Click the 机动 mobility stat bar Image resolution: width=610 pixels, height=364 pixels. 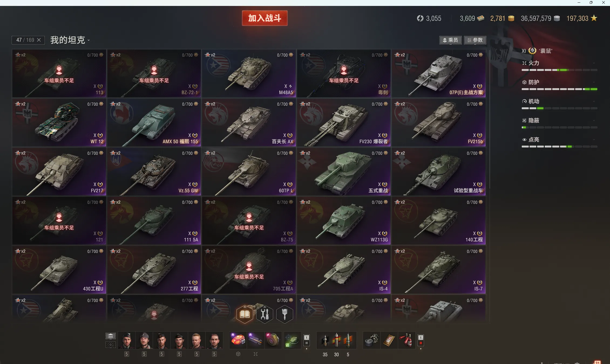[x=559, y=108]
